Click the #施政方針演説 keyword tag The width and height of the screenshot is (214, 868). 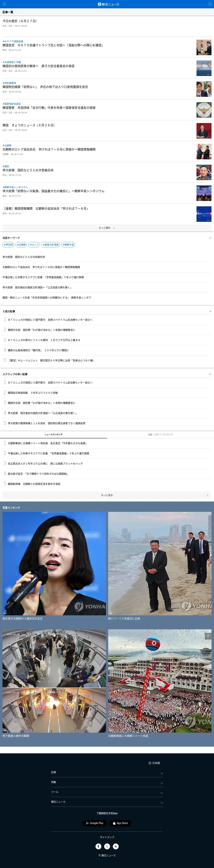tap(50, 245)
